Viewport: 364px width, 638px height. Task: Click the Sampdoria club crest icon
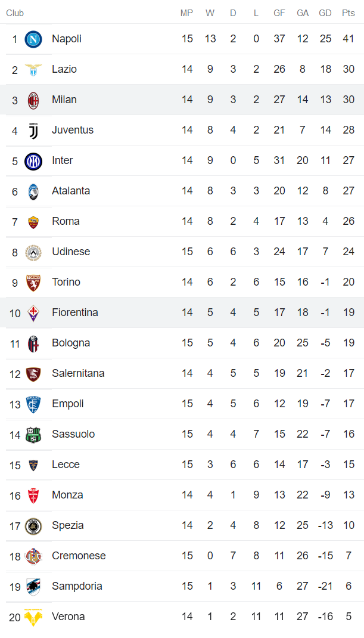[33, 587]
